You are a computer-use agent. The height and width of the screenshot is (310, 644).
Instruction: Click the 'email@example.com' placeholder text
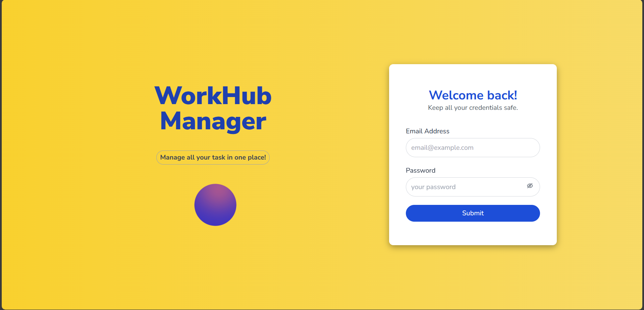[x=442, y=148]
